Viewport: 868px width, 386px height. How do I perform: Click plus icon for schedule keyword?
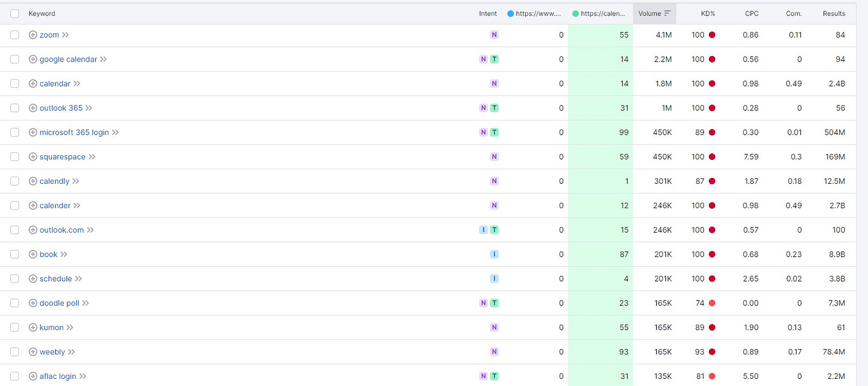[33, 279]
